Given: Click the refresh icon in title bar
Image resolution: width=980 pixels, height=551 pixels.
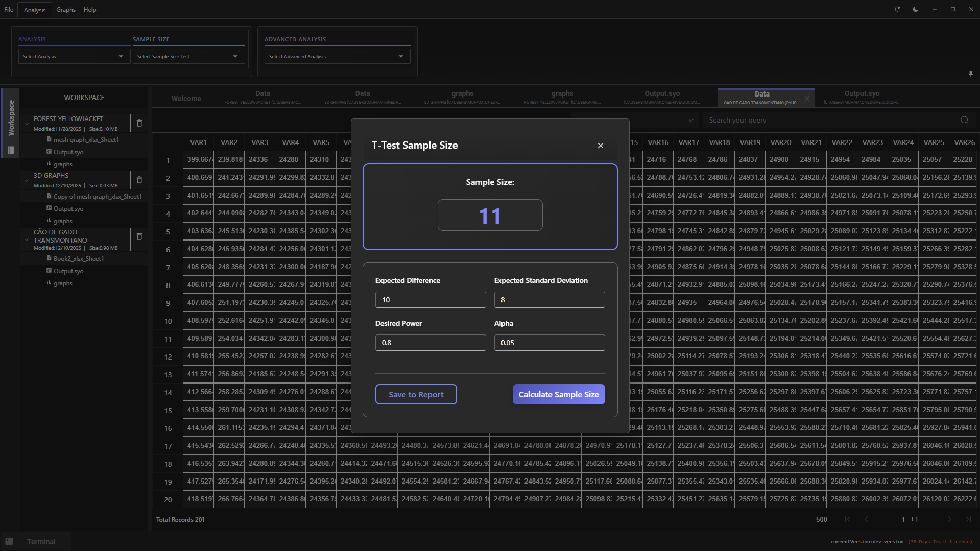Looking at the screenshot, I should 897,9.
